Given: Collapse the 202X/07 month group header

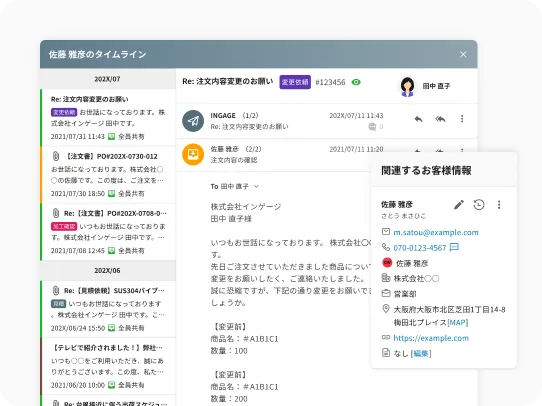Looking at the screenshot, I should point(108,79).
